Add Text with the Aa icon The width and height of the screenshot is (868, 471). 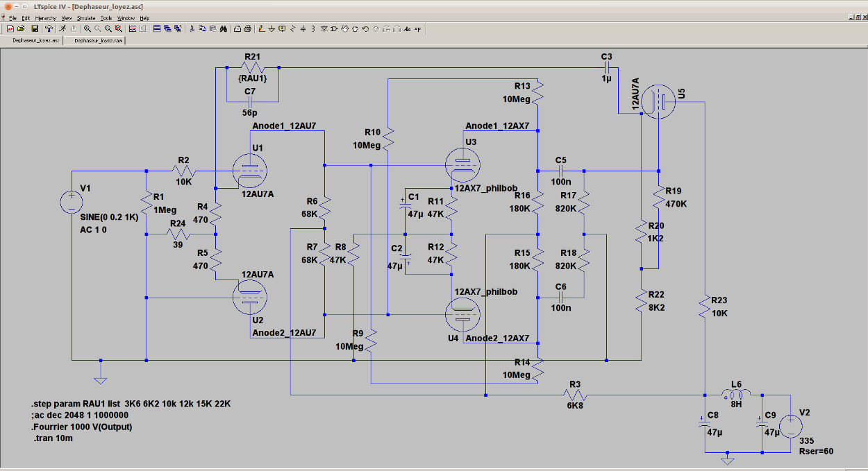point(408,28)
